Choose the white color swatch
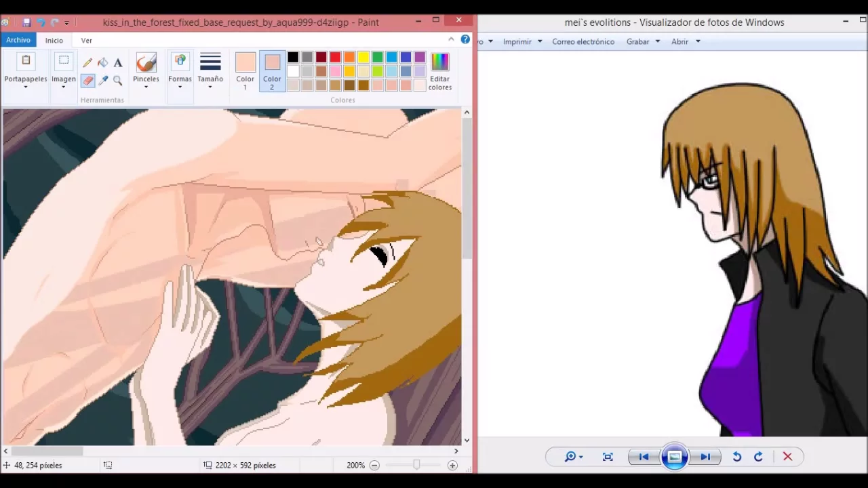Screen dimensions: 868x488 (293, 71)
